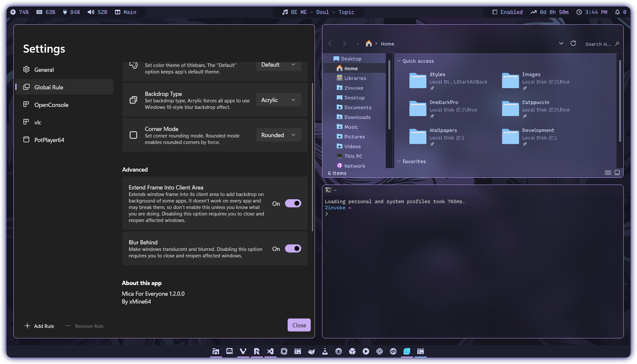Switch to the OpenConsole settings section
Image resolution: width=637 pixels, height=364 pixels.
click(x=51, y=105)
